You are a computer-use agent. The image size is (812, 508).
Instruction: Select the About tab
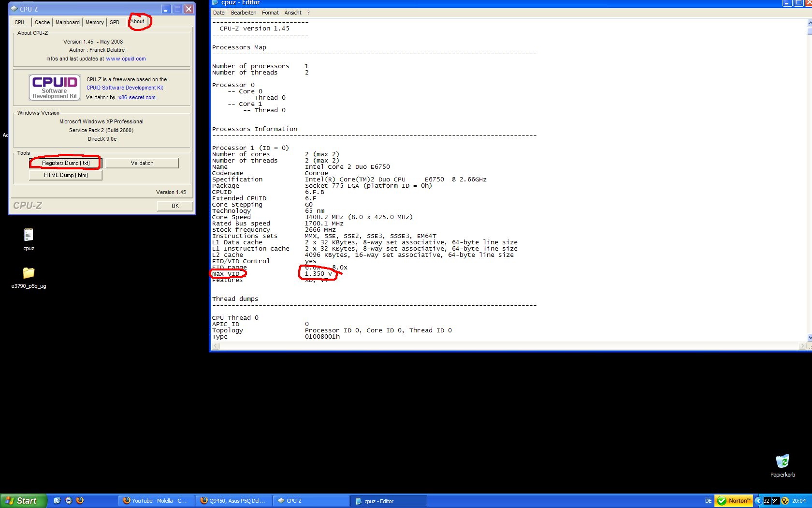137,21
